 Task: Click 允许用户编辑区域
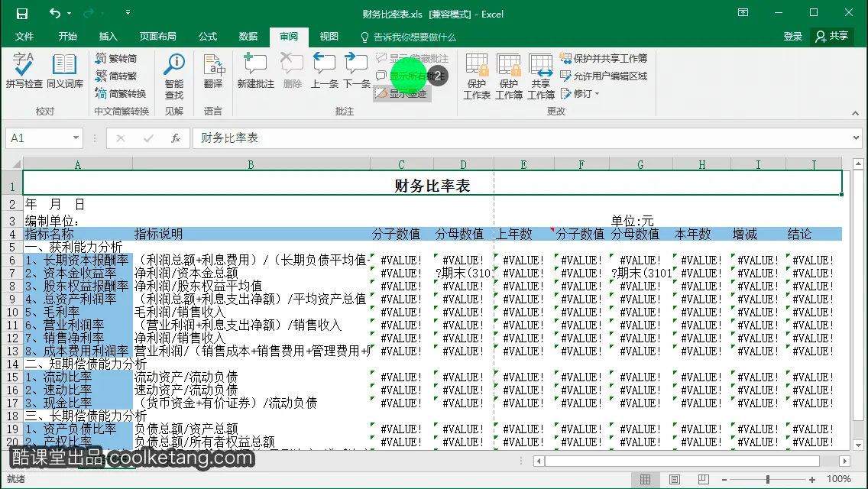pyautogui.click(x=604, y=76)
